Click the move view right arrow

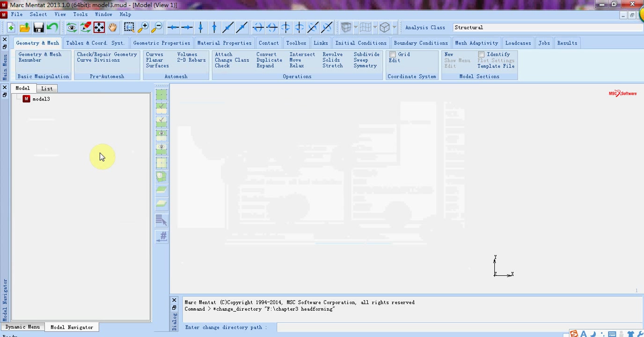pyautogui.click(x=187, y=28)
